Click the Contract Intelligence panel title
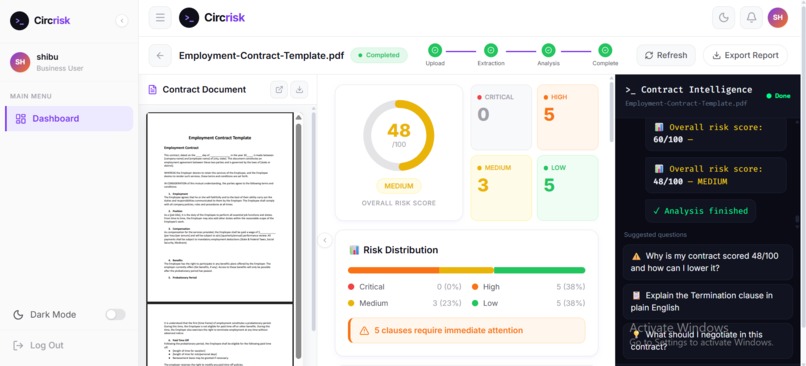806x366 pixels. (x=689, y=90)
